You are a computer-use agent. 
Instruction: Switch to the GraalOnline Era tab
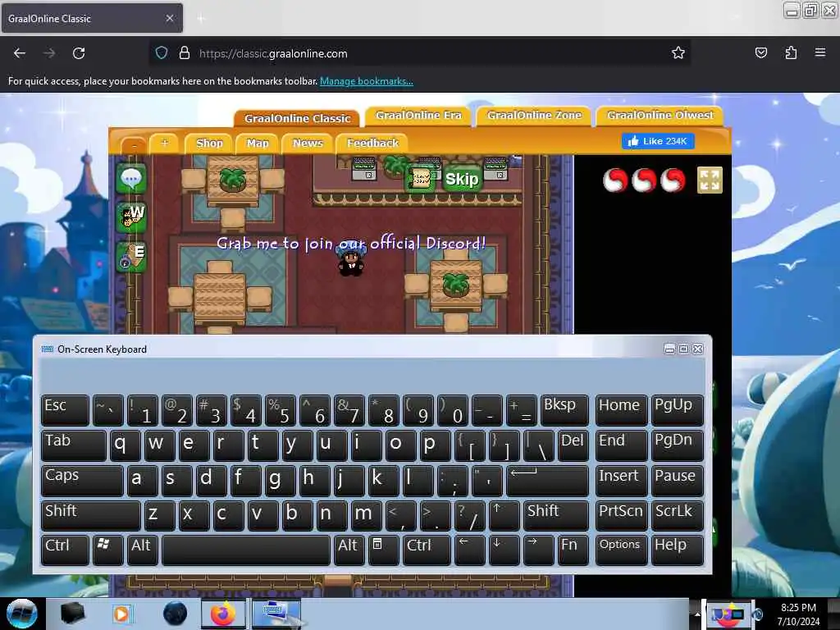[418, 115]
